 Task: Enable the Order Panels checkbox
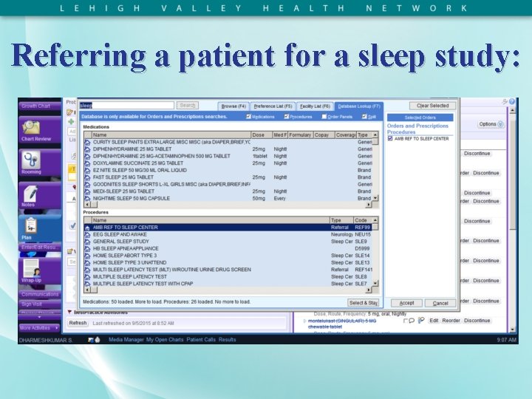point(324,117)
